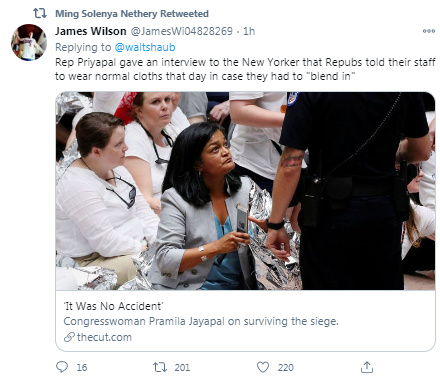Retweet using the retweet arrows icon
This screenshot has height=380, width=440.
pos(160,367)
